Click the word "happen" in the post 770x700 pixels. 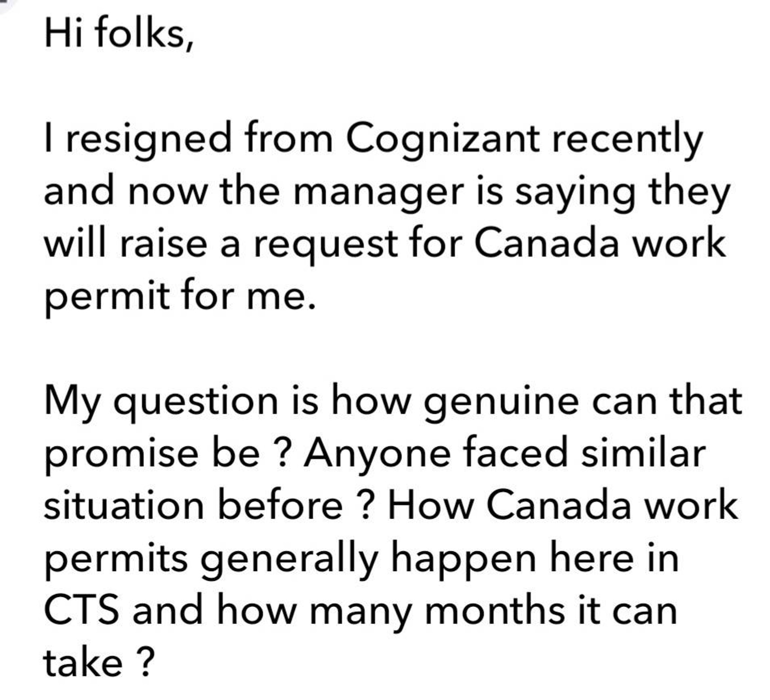(x=464, y=560)
